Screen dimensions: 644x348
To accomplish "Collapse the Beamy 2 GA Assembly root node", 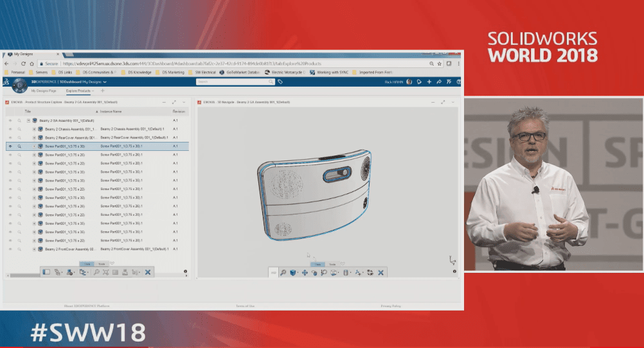I will pos(28,121).
